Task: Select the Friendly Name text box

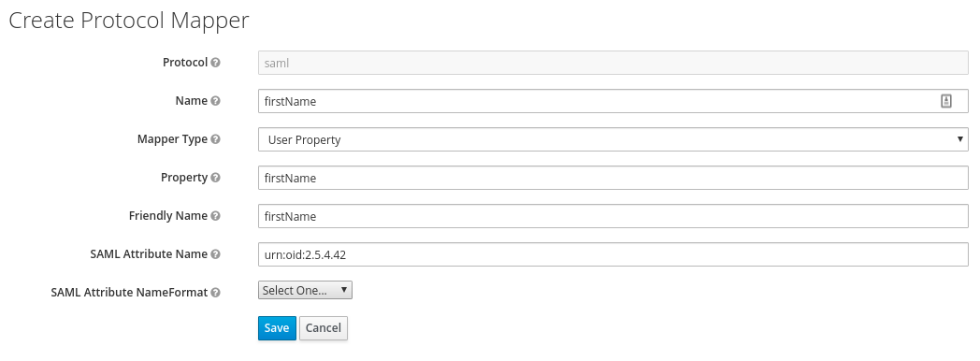Action: [613, 216]
